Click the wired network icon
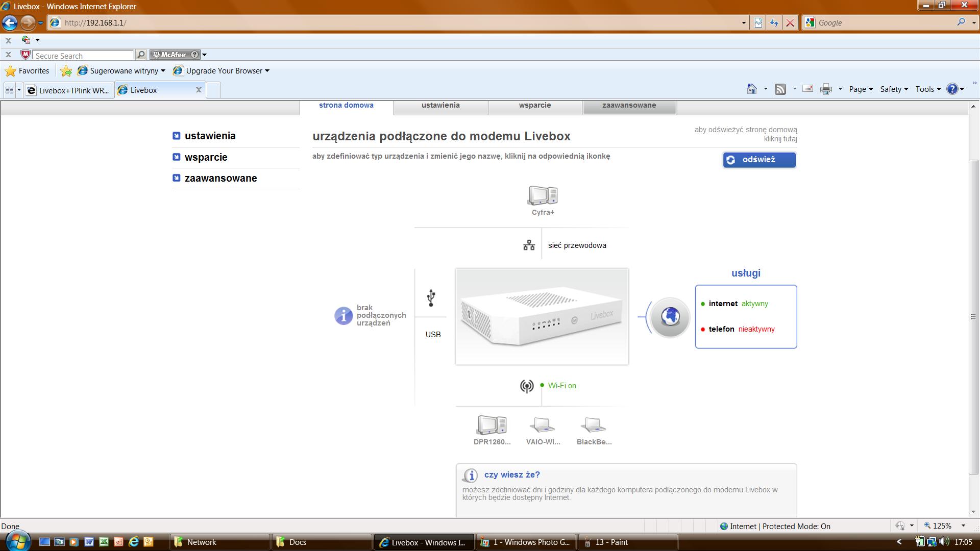The height and width of the screenshot is (551, 980). coord(529,245)
